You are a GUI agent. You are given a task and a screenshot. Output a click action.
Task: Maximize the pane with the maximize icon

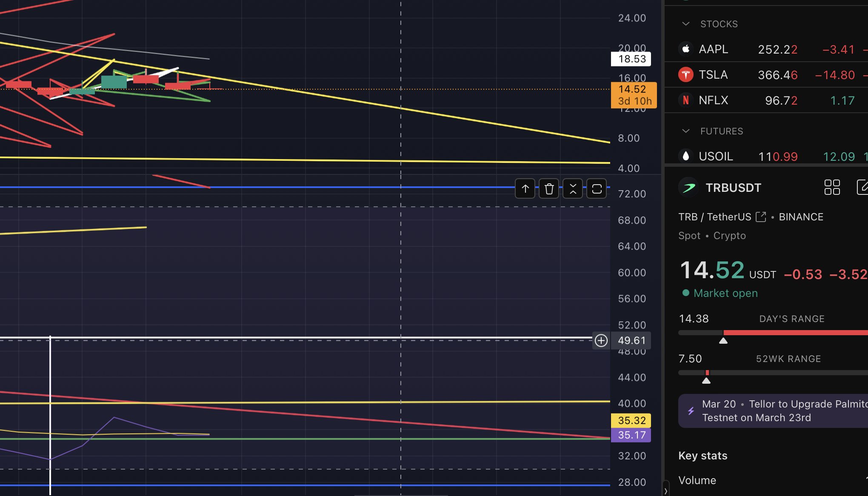597,189
